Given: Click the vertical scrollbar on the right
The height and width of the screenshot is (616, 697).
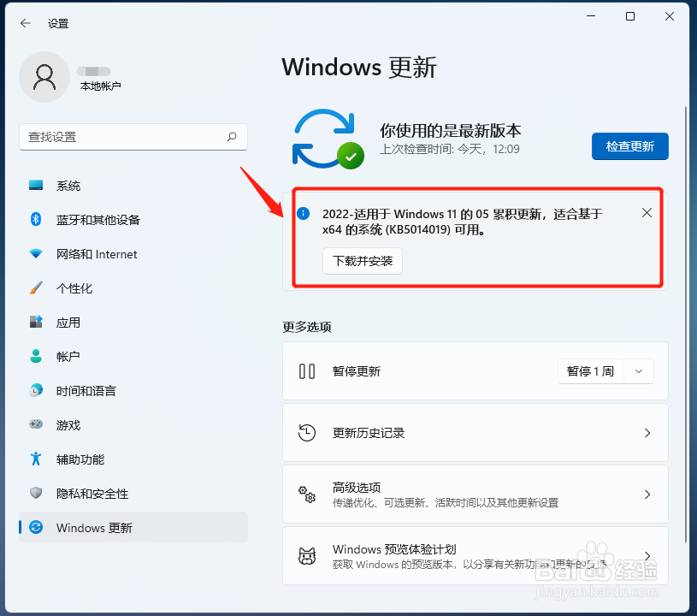Looking at the screenshot, I should (687, 324).
